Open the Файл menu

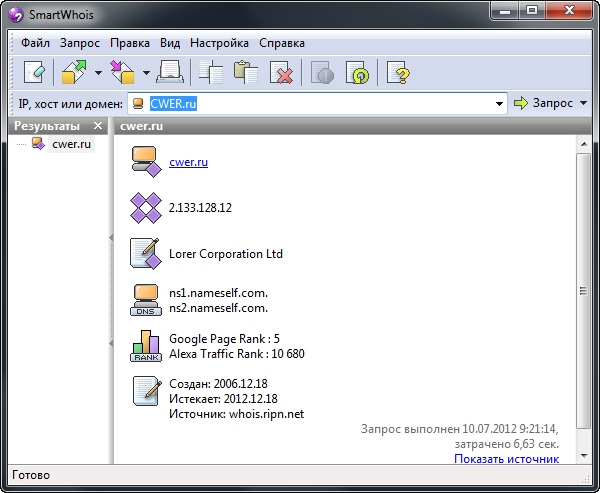(35, 43)
